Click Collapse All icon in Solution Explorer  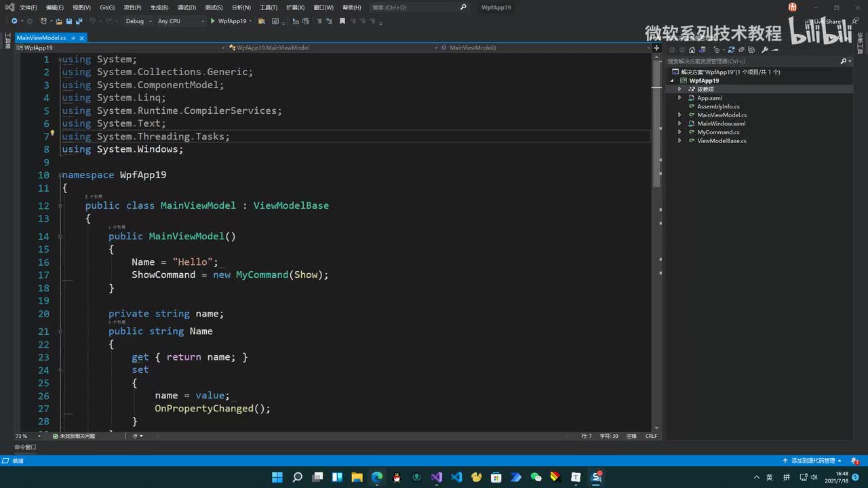(741, 49)
